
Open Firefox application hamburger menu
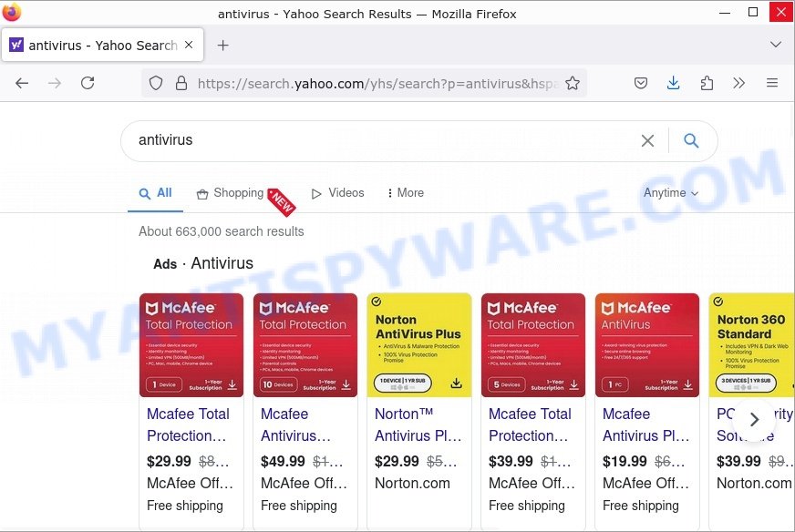771,83
